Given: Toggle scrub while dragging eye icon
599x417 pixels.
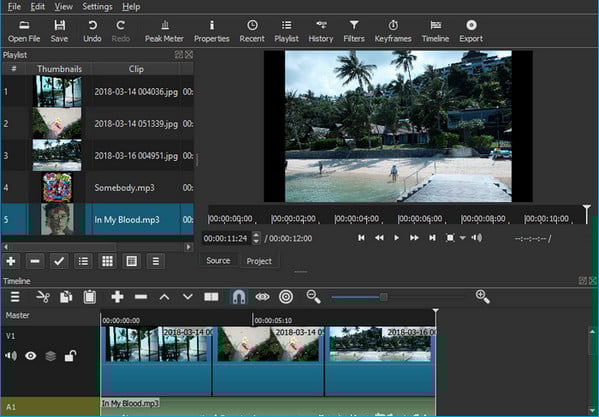Looking at the screenshot, I should [262, 297].
